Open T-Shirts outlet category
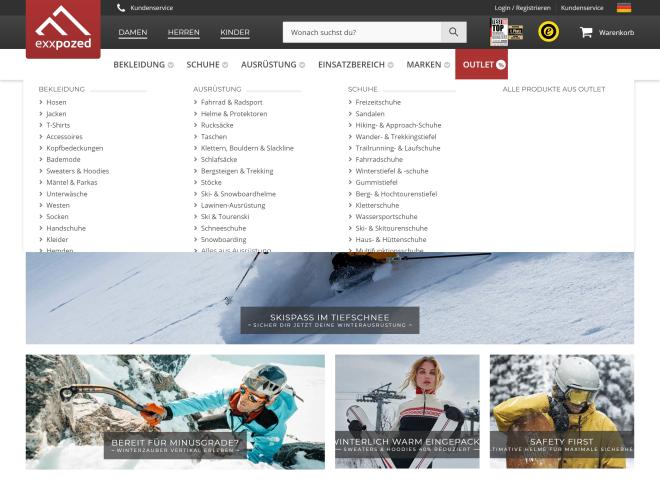660x494 pixels. pos(58,125)
